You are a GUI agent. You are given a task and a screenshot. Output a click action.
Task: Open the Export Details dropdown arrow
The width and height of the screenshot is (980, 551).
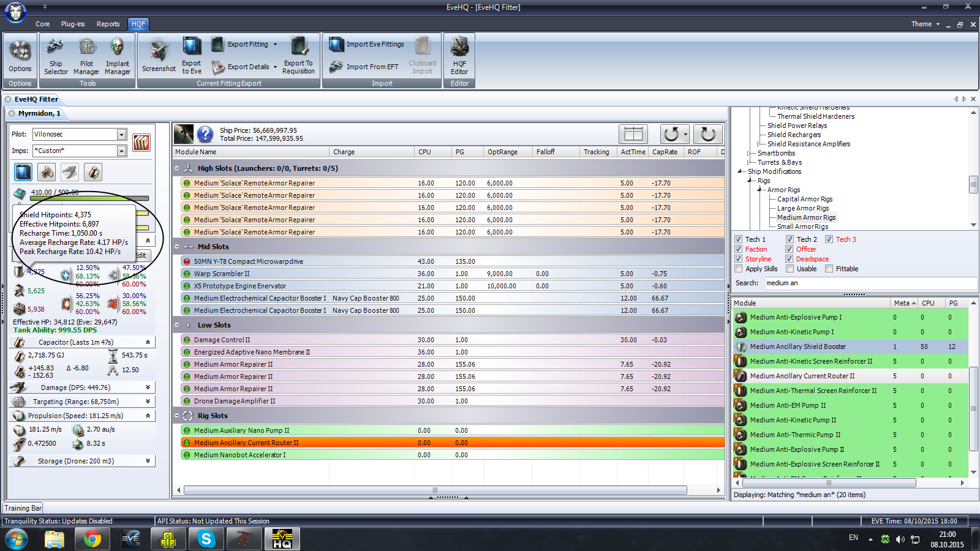point(275,67)
